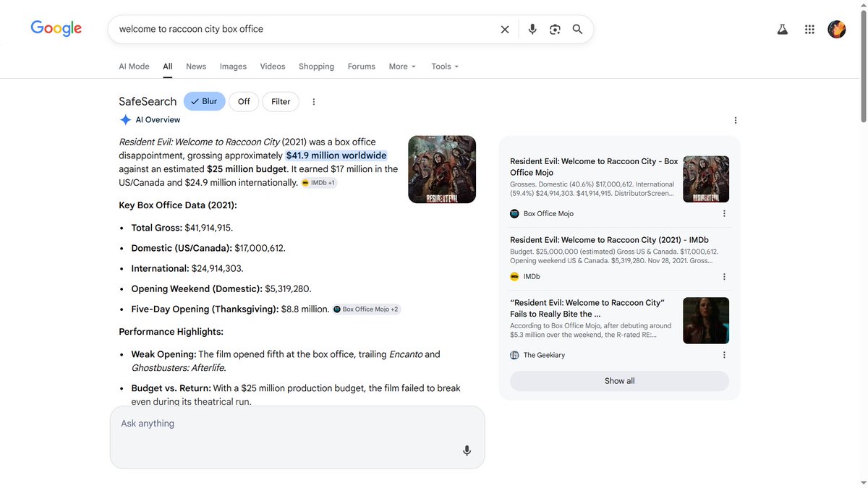Click the Weak Opening bullet text
This screenshot has width=868, height=488.
click(x=286, y=361)
